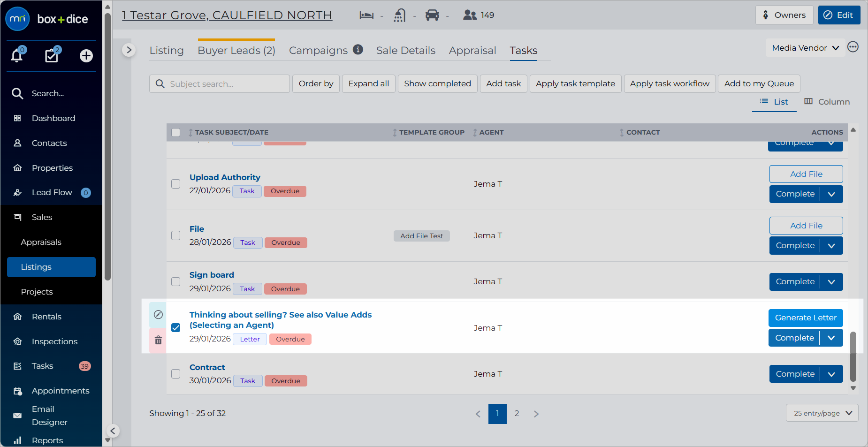Click the bedrooms bed icon in header
Screen dimensions: 868x447
pyautogui.click(x=366, y=15)
